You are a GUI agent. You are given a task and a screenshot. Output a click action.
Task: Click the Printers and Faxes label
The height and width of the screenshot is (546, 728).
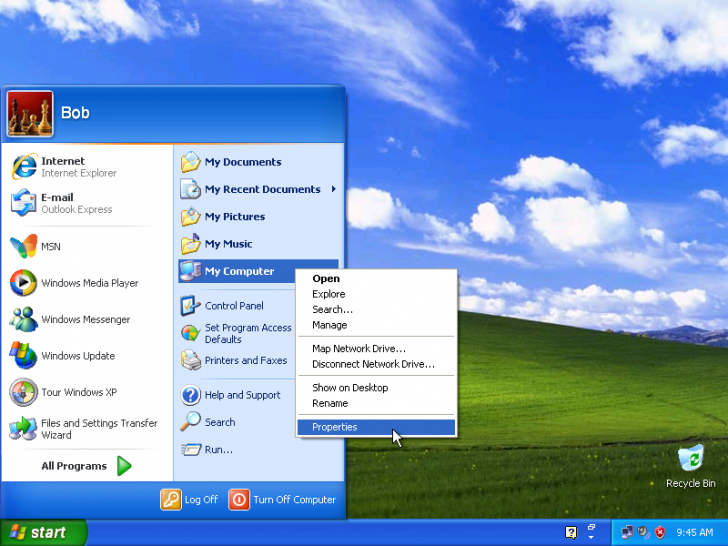[x=246, y=360]
